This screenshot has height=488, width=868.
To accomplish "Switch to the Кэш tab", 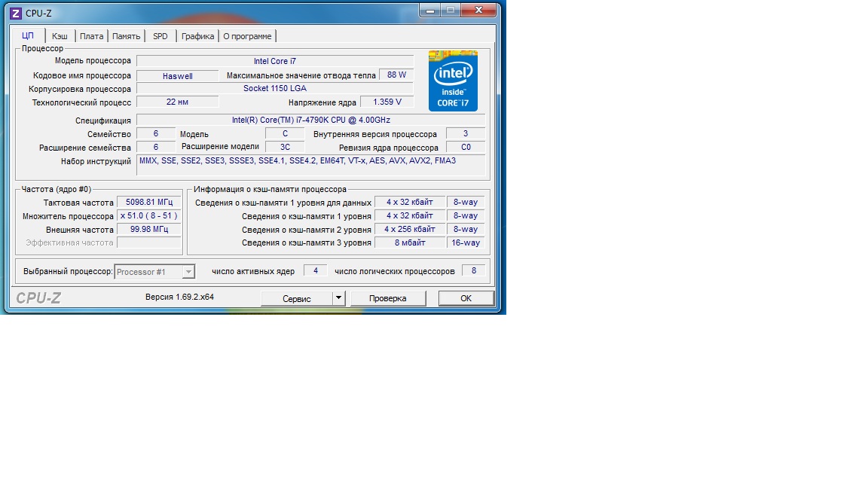I will [x=60, y=36].
